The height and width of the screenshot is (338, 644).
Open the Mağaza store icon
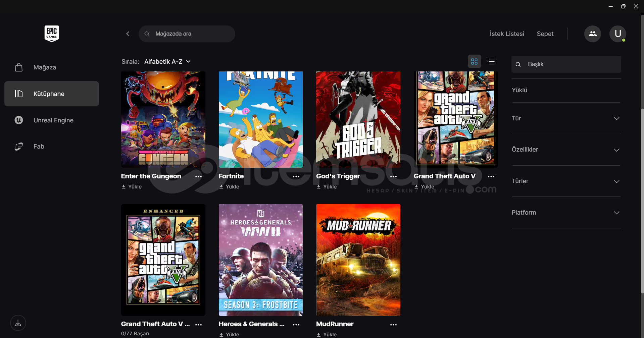[19, 67]
